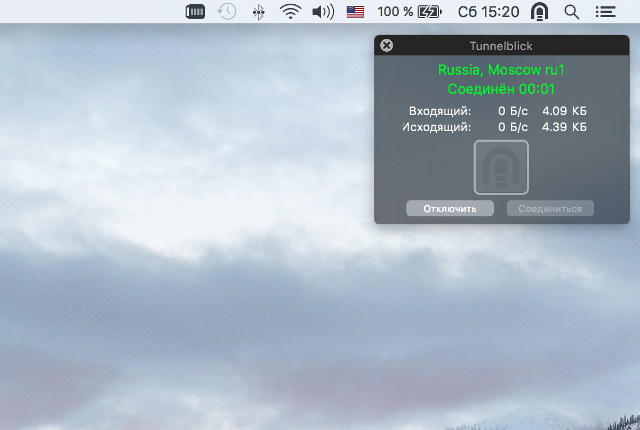This screenshot has height=430, width=640.
Task: Open the US flag input source menu
Action: [x=355, y=12]
